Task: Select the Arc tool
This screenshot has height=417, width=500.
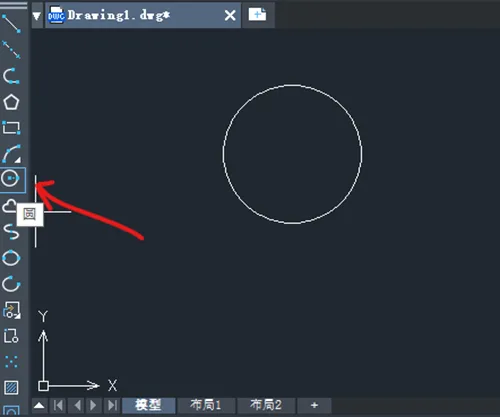Action: point(11,154)
